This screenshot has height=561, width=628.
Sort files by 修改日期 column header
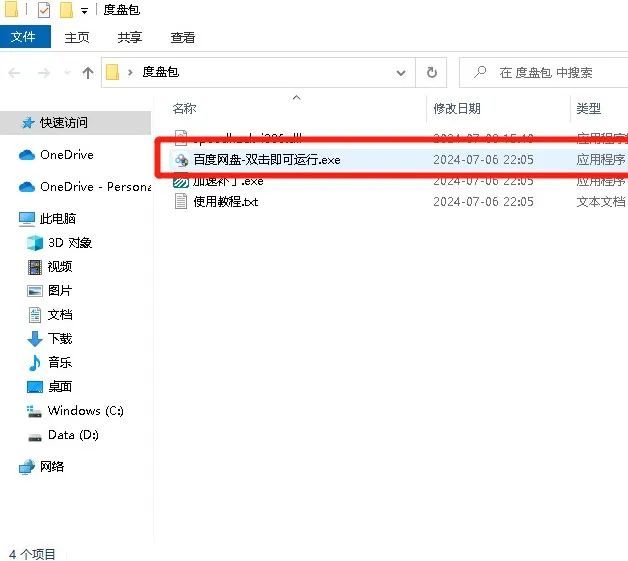point(457,109)
